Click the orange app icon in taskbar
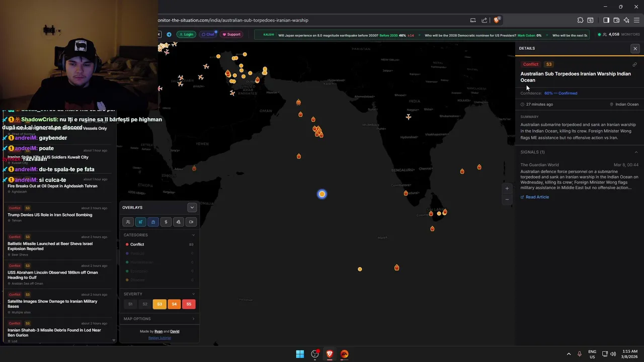 [344, 354]
